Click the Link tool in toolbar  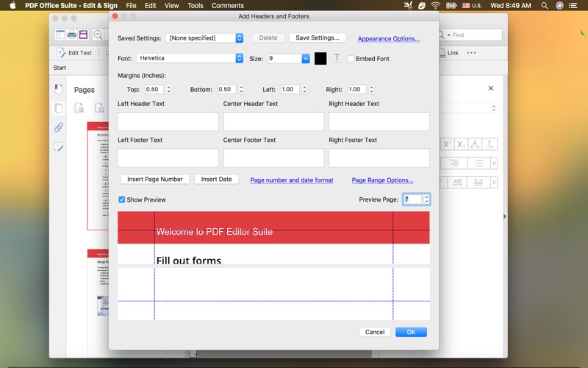pos(448,53)
